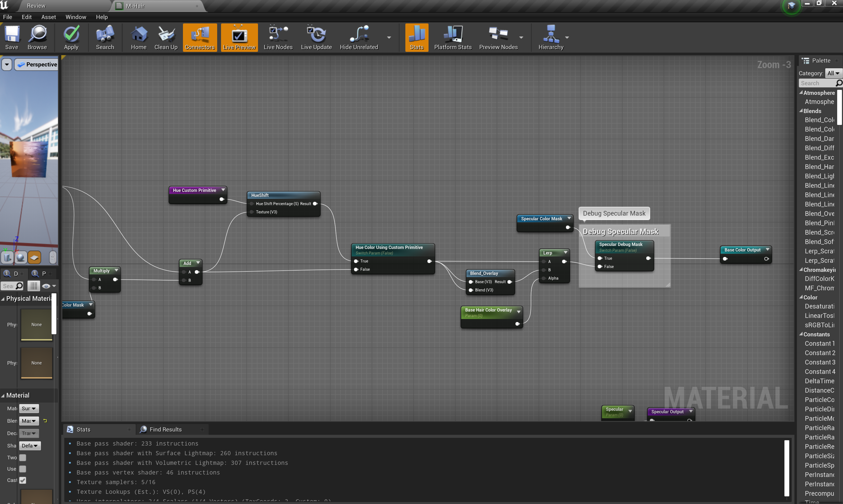The image size is (843, 504).
Task: Open the Material Domain dropdown
Action: (29, 409)
